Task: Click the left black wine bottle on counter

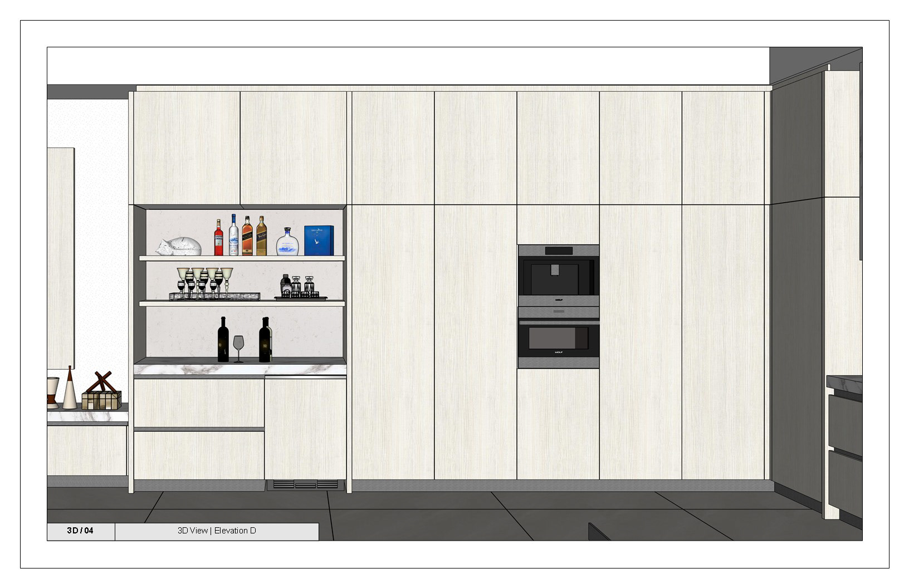Action: [223, 340]
